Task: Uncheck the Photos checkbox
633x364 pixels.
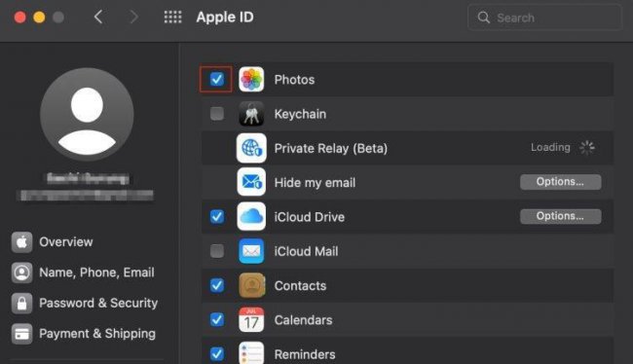Action: (217, 79)
